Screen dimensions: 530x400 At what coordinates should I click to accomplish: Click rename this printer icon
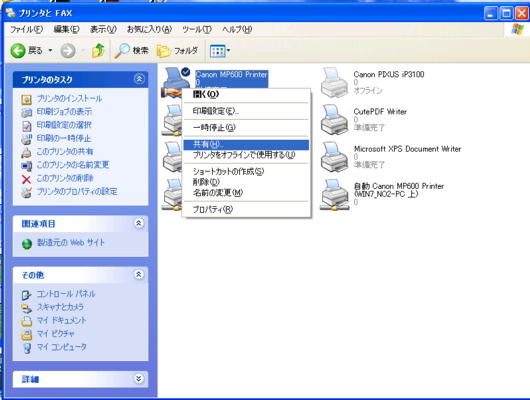point(26,166)
